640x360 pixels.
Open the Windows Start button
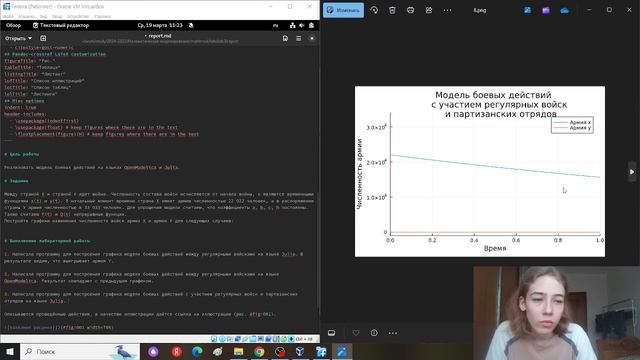(x=10, y=351)
